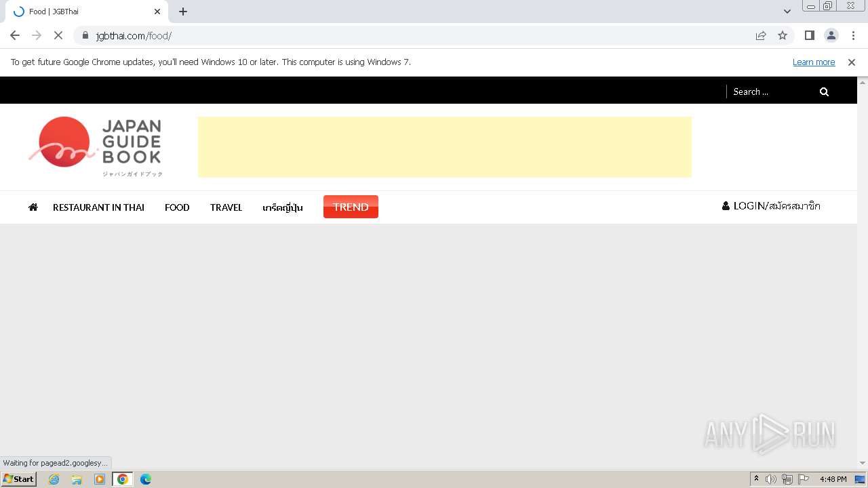Open the File Explorer taskbar icon
Screen dimensions: 868x488
(77, 479)
